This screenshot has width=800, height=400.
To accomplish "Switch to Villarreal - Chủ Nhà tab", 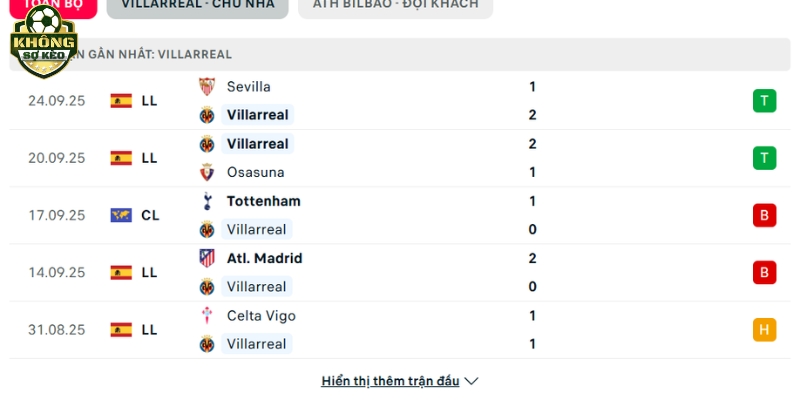I will (197, 7).
